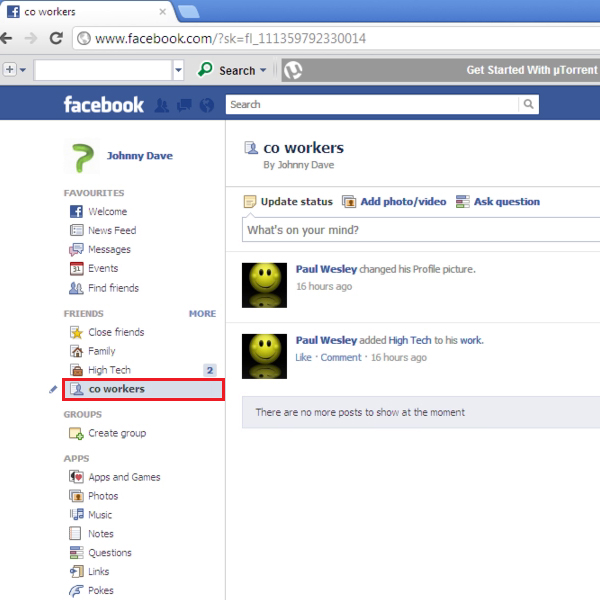This screenshot has height=600, width=600.
Task: Click the µTorrent logo icon
Action: pos(293,70)
